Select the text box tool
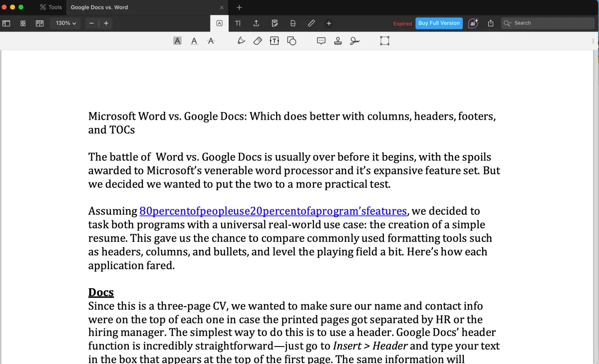The width and height of the screenshot is (599, 364). pyautogui.click(x=274, y=41)
